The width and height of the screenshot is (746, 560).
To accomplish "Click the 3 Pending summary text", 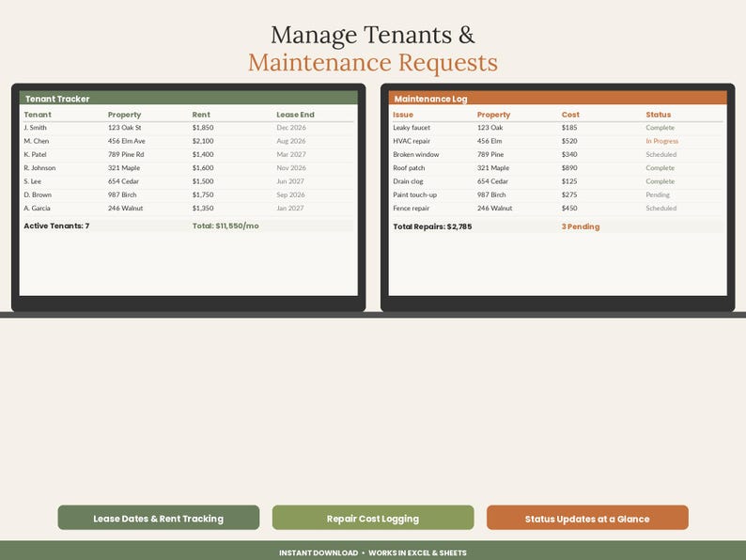I will [x=581, y=226].
